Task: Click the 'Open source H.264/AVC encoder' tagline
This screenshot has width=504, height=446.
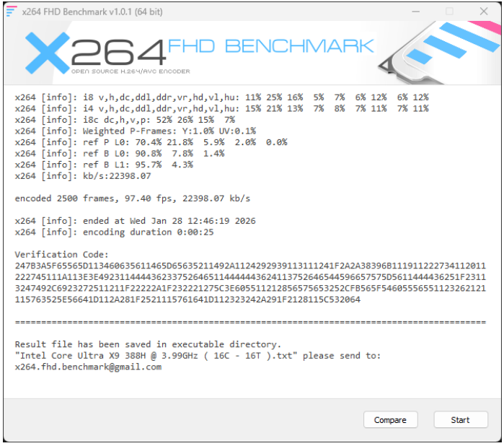Action: click(131, 71)
